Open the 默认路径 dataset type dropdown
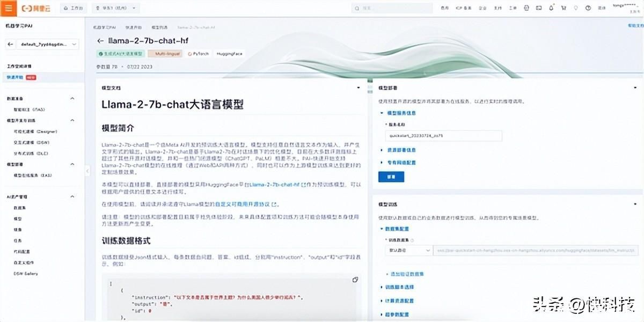The image size is (644, 322). tap(408, 251)
